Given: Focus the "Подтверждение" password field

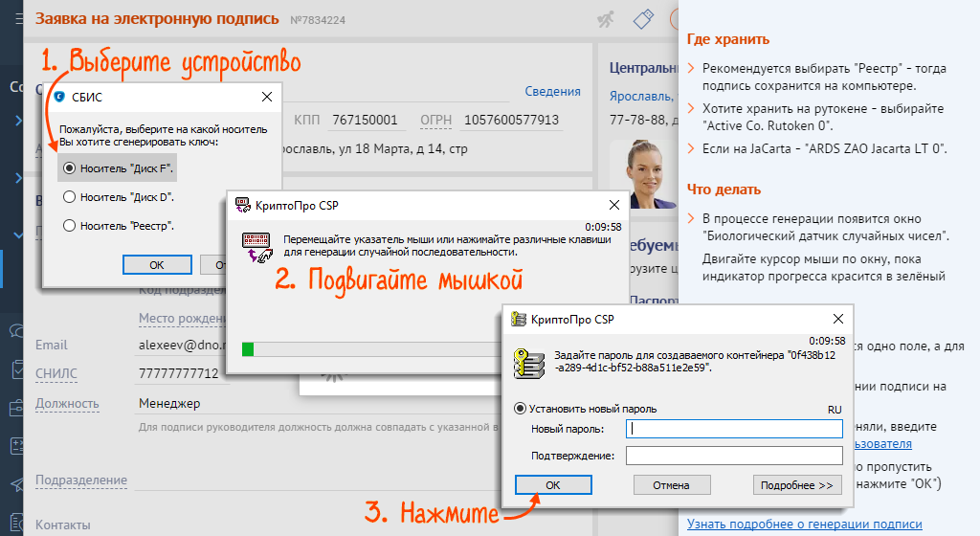Looking at the screenshot, I should click(734, 456).
